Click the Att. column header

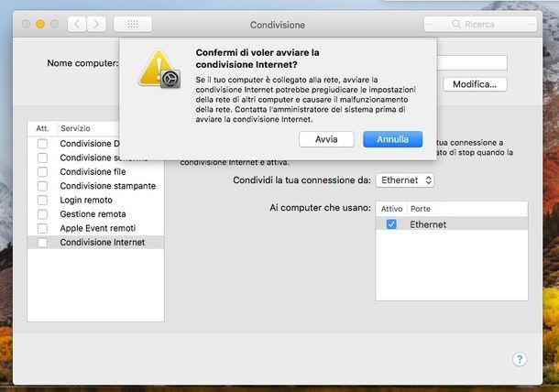click(42, 128)
